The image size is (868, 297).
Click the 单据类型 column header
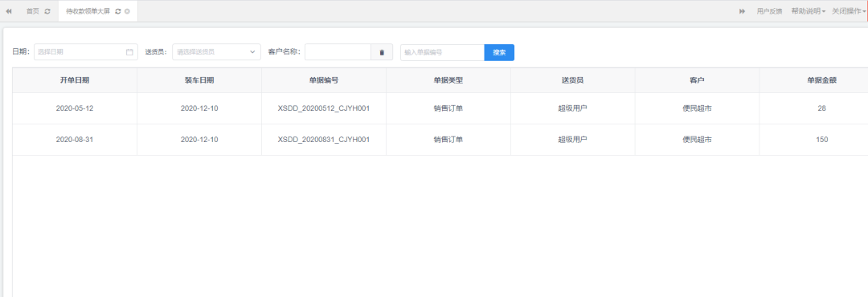coord(448,80)
